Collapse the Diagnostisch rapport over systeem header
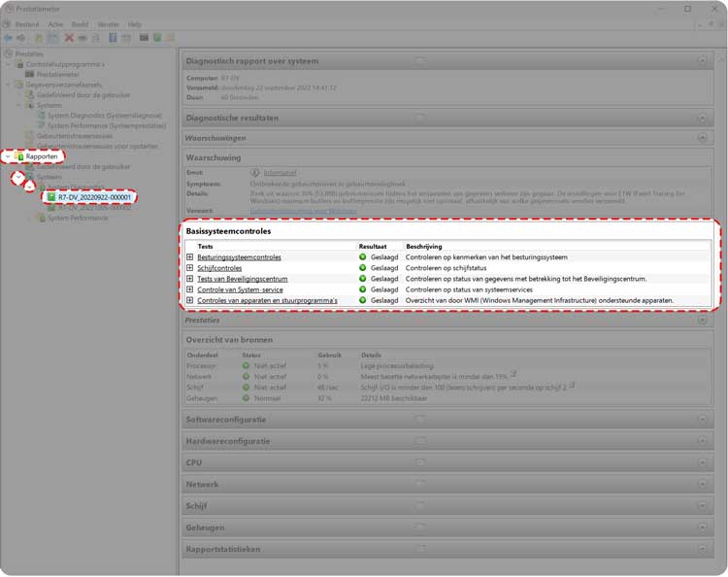The height and width of the screenshot is (577, 728). point(702,60)
